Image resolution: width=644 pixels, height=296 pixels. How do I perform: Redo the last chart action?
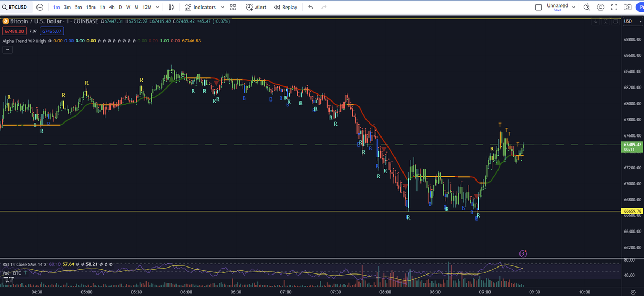point(324,8)
